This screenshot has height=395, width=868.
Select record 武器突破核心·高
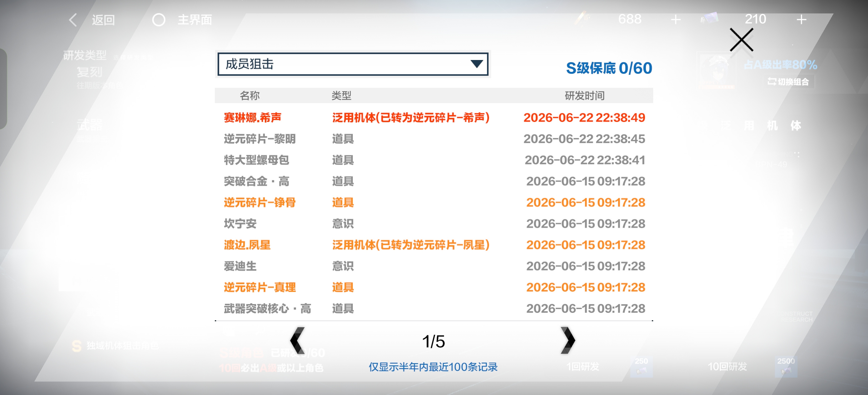(x=434, y=309)
